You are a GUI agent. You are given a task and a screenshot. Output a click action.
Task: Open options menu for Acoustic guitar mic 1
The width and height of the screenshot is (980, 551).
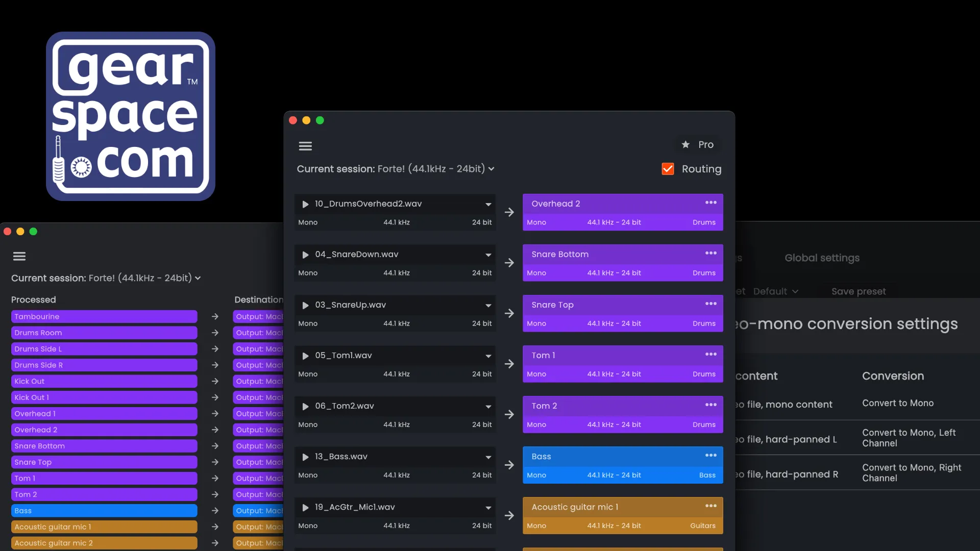711,506
